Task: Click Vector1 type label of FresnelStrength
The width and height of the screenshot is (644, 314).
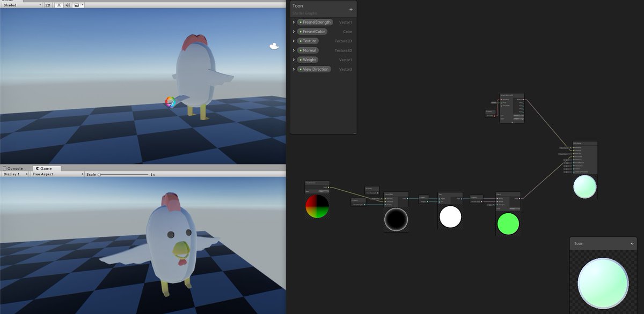Action: (346, 23)
